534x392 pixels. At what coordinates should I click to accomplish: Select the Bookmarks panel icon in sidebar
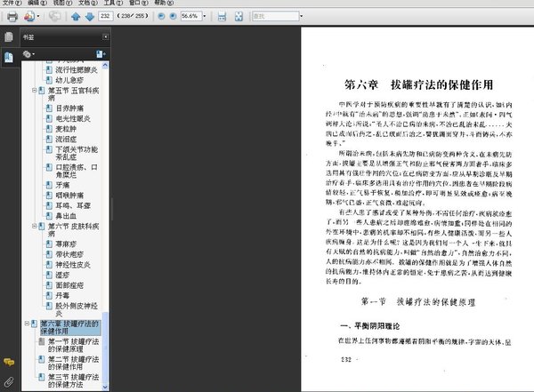click(x=9, y=57)
